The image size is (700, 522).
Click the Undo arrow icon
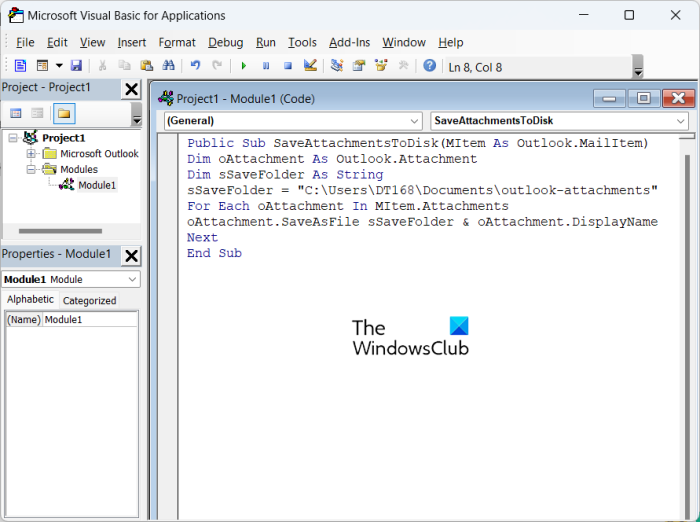pyautogui.click(x=196, y=66)
